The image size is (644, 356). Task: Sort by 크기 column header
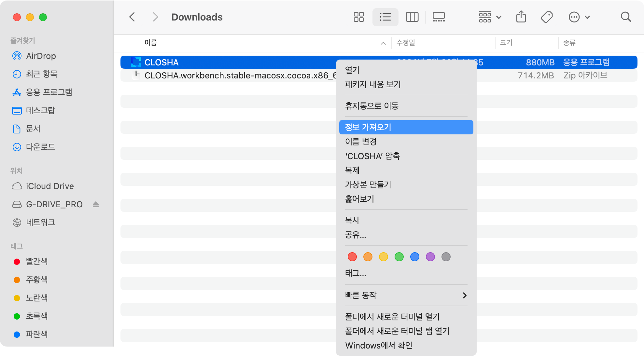click(x=506, y=43)
